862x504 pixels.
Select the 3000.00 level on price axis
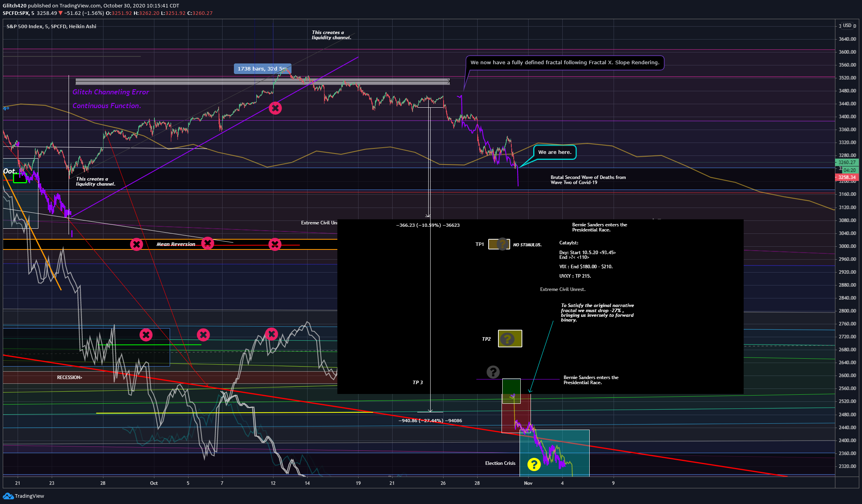(847, 246)
